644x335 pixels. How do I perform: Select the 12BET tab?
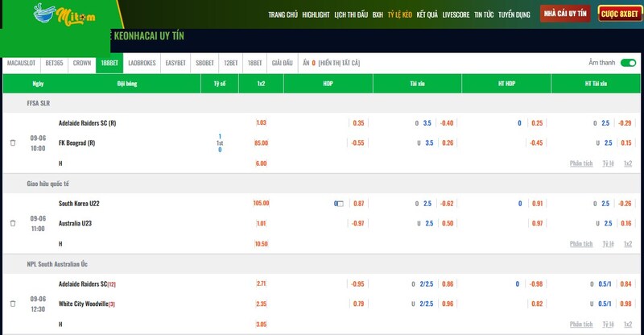pyautogui.click(x=231, y=63)
